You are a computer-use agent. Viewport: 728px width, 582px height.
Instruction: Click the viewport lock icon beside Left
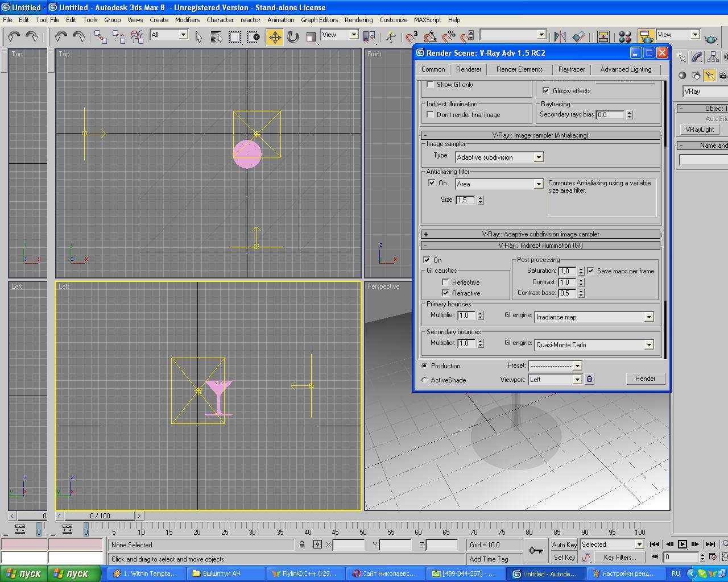(x=589, y=379)
